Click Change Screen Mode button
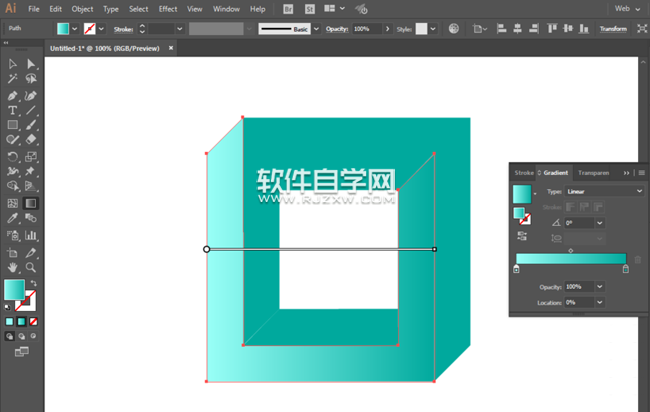650x412 pixels. (22, 352)
